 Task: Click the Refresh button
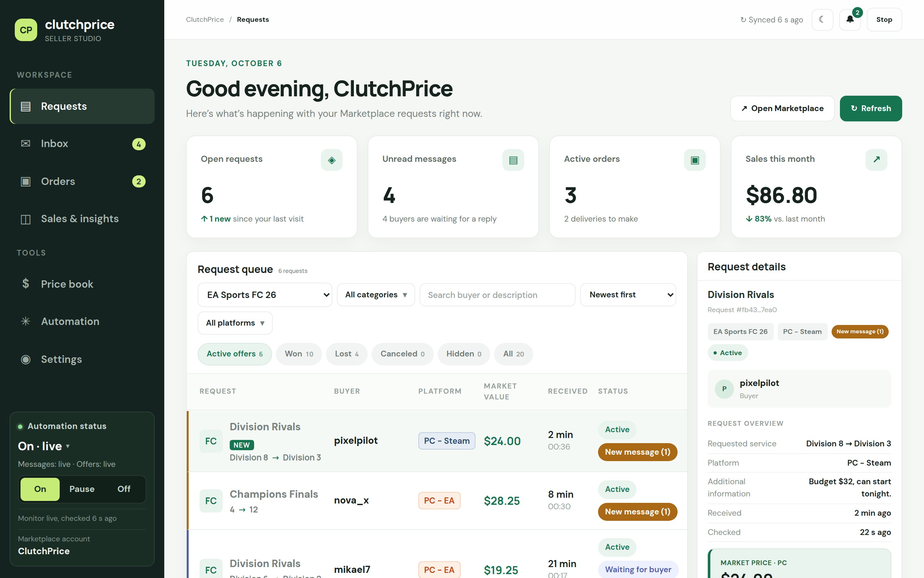[870, 109]
